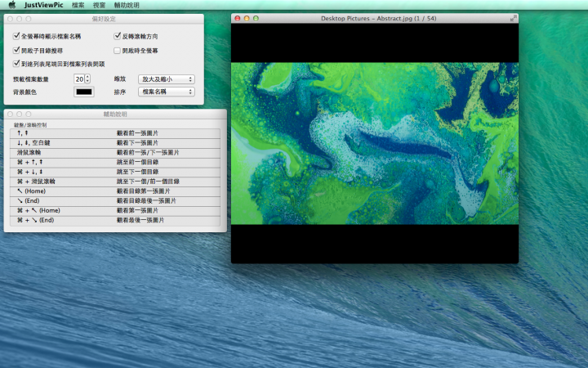Select the 觀看目錄最後一張圖片 row

click(115, 201)
